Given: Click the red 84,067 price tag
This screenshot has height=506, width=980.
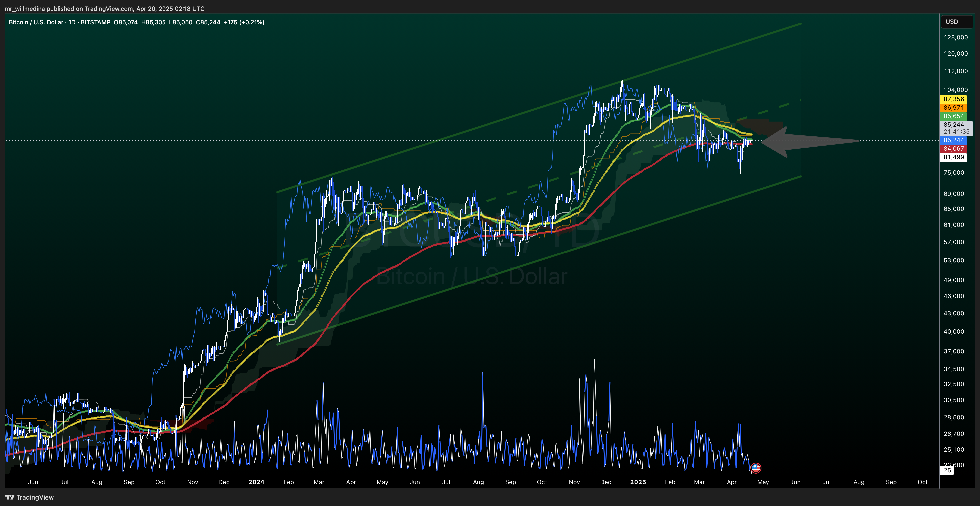Looking at the screenshot, I should [953, 149].
